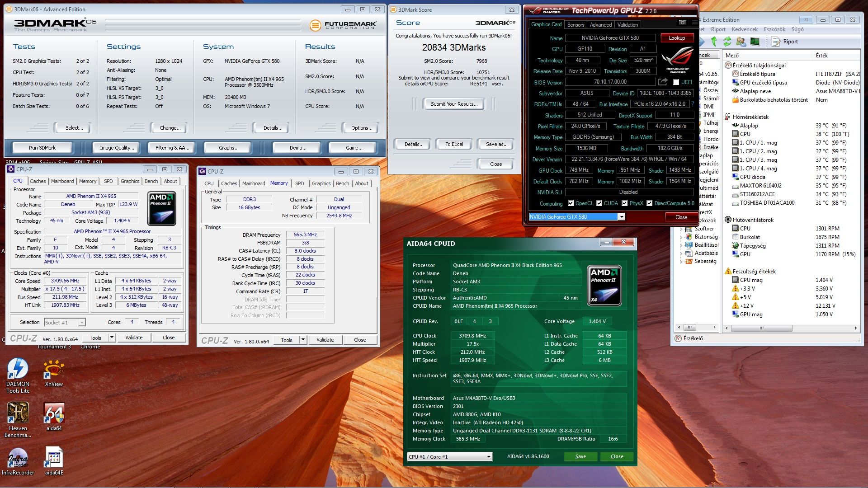Image resolution: width=868 pixels, height=488 pixels.
Task: Expand the Szoftver tree node
Action: pyautogui.click(x=681, y=229)
